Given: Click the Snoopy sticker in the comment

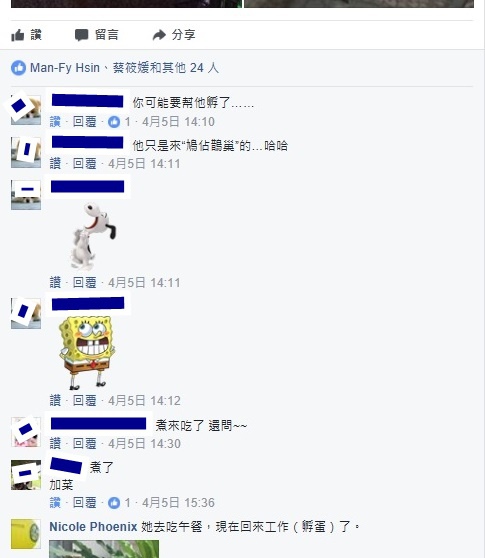Looking at the screenshot, I should 93,236.
